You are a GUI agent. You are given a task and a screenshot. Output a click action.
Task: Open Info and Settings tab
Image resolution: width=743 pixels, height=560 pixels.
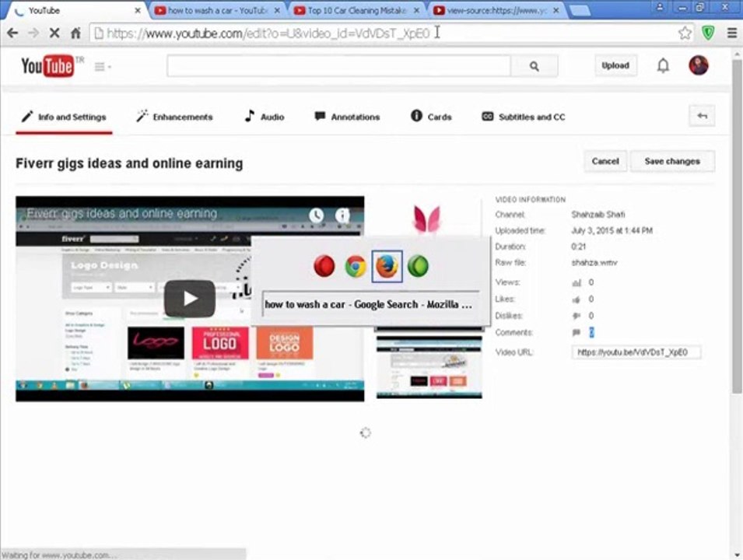point(64,117)
